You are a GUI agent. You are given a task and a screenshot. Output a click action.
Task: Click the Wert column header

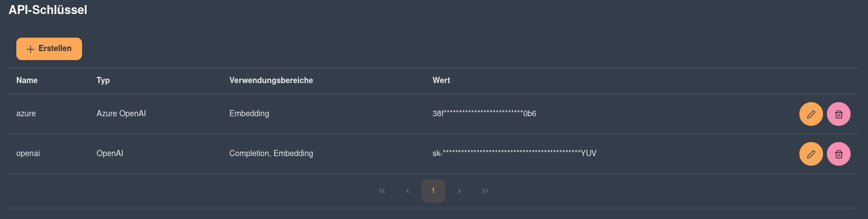(x=441, y=80)
